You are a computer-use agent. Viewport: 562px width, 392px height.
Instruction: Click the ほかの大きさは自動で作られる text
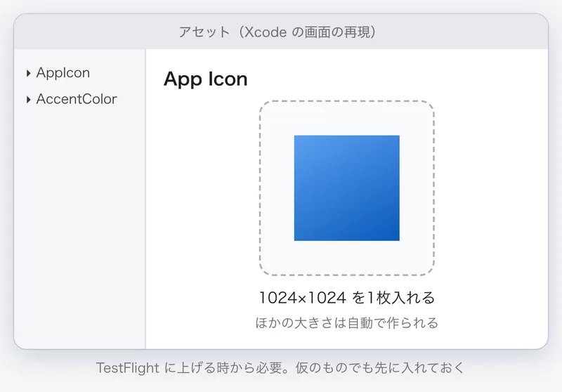(346, 323)
